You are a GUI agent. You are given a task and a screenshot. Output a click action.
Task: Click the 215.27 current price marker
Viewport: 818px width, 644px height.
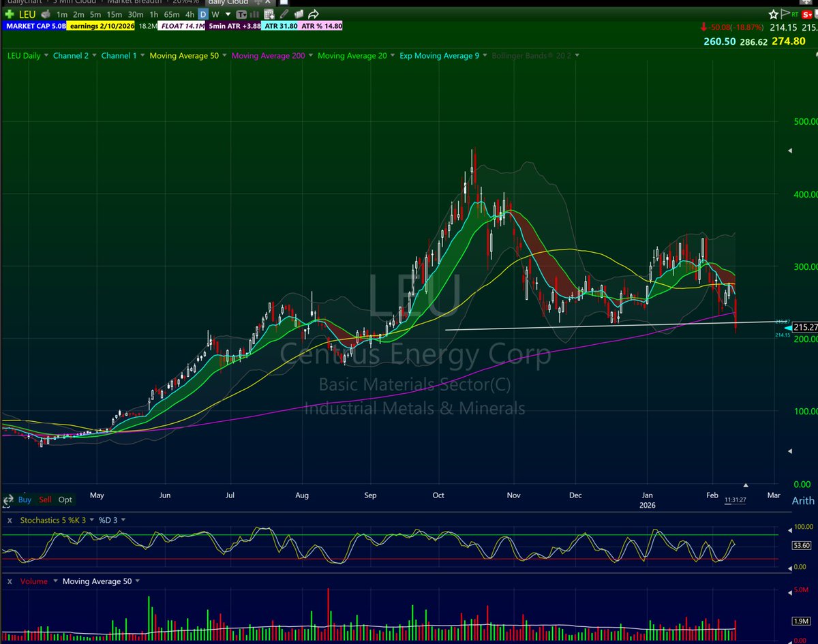coord(804,328)
